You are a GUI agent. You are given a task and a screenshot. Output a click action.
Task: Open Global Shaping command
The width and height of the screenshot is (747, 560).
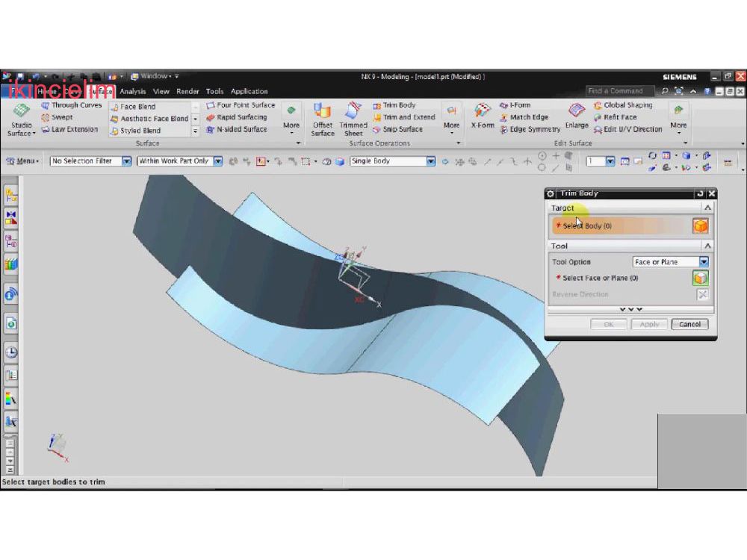tap(623, 105)
